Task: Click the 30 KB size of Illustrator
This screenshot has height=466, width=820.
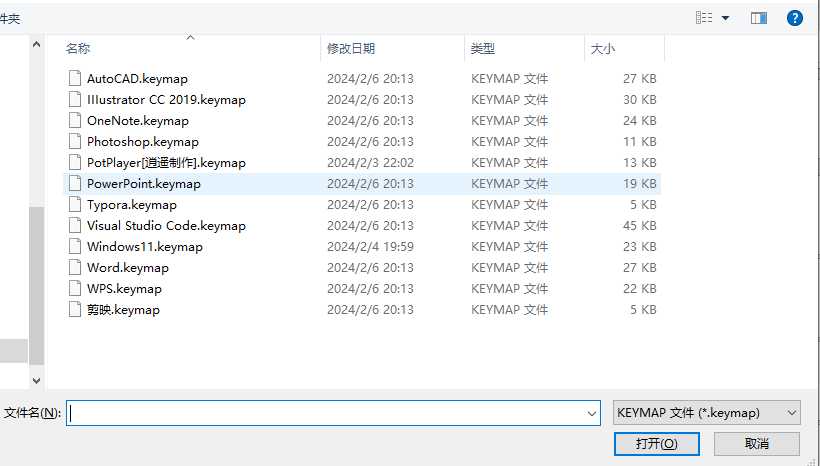Action: coord(640,99)
